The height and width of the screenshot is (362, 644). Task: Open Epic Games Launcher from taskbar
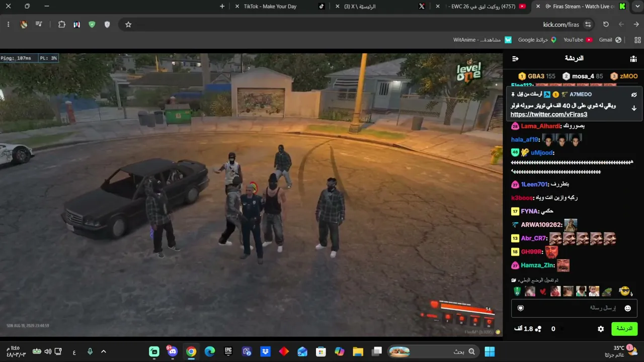tap(228, 351)
